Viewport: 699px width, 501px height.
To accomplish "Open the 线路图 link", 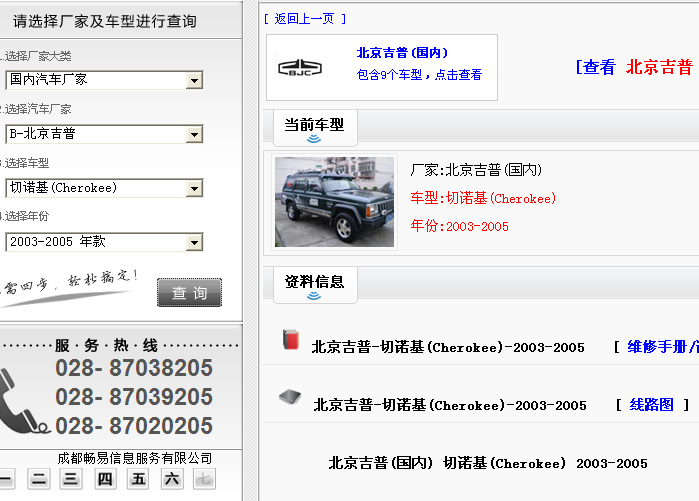I will [x=651, y=405].
